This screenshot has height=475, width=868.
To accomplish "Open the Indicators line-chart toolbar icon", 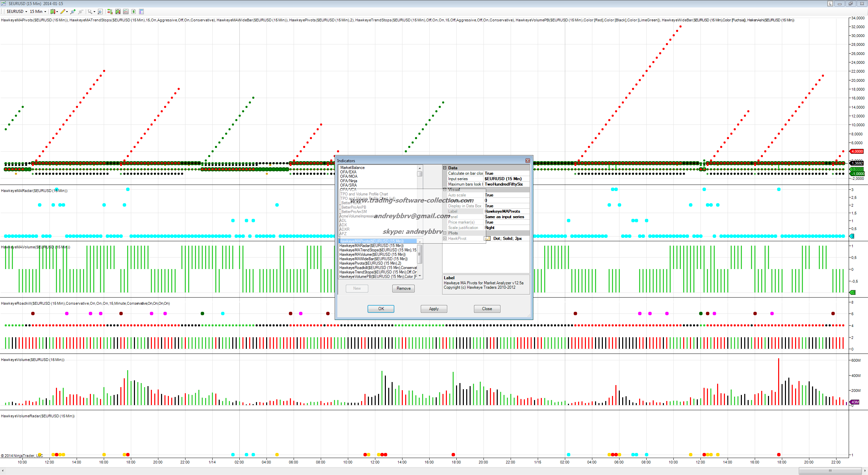I will coord(126,12).
